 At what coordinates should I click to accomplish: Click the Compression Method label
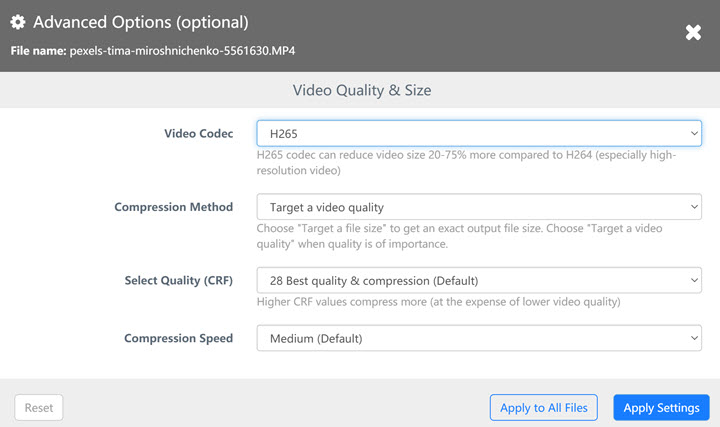[174, 207]
